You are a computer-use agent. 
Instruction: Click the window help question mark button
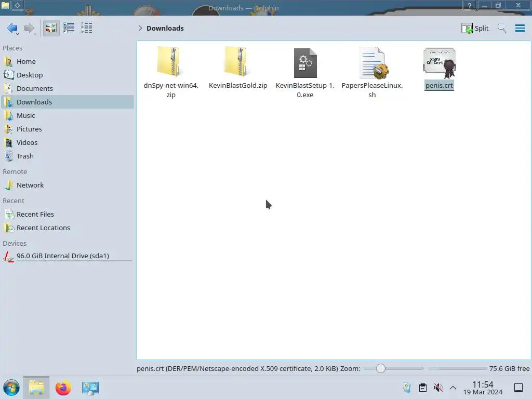click(x=470, y=5)
